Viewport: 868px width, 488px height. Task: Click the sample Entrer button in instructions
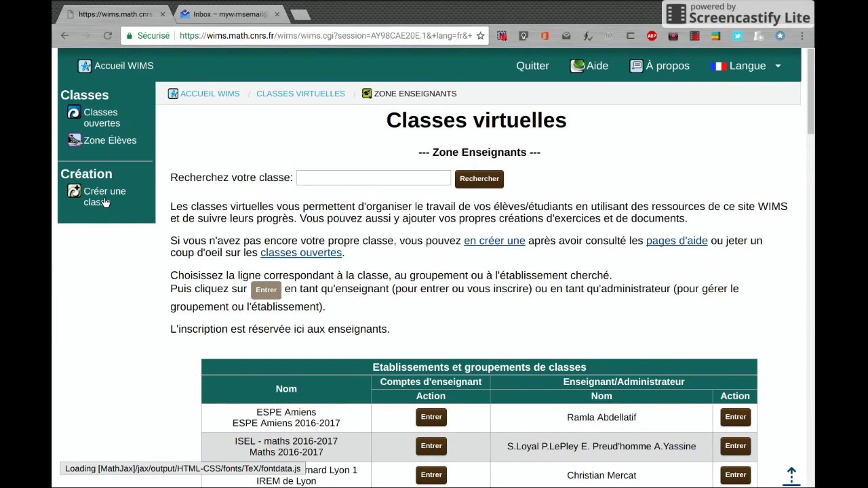266,290
